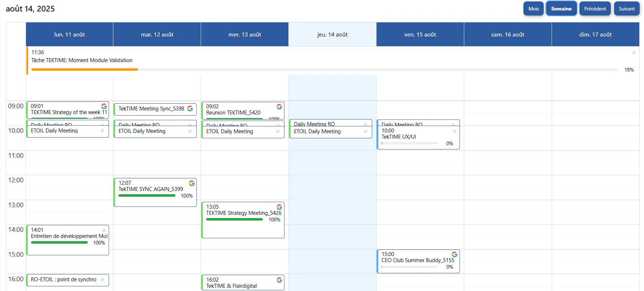Click Google icon on TEKTIME Strategy of the week
Image resolution: width=644 pixels, height=291 pixels.
tap(104, 106)
